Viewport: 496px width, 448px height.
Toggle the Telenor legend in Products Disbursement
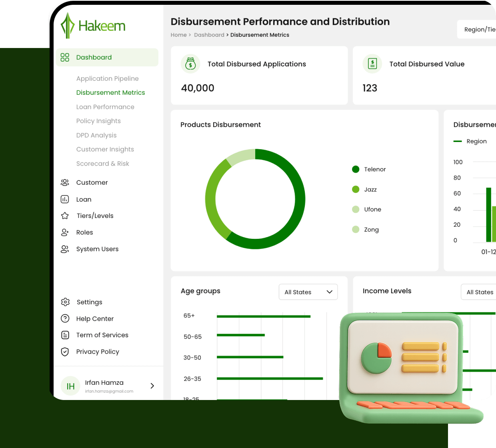[x=368, y=169]
